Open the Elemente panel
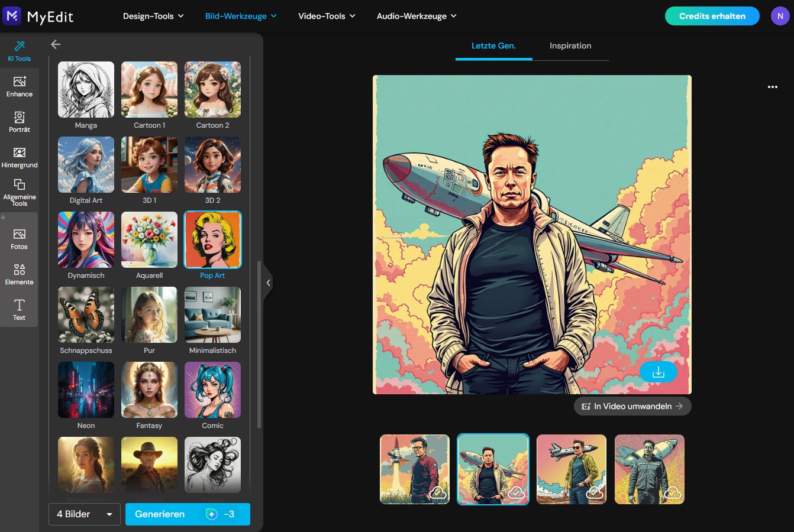 click(19, 275)
